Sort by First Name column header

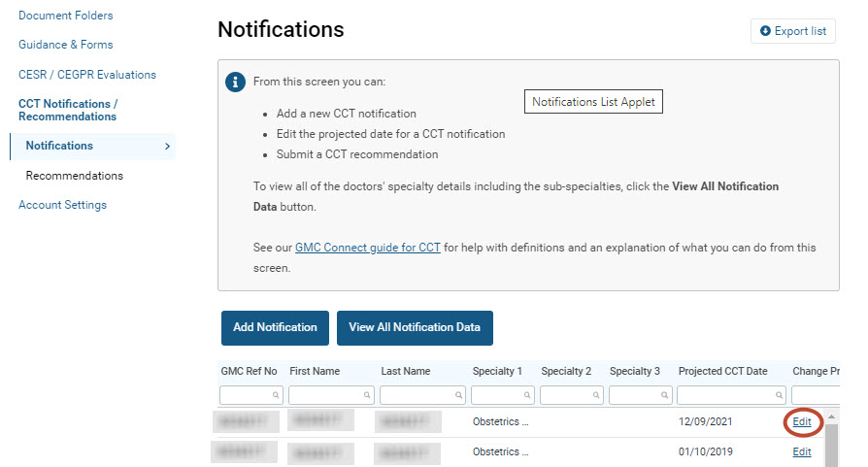[x=315, y=371]
